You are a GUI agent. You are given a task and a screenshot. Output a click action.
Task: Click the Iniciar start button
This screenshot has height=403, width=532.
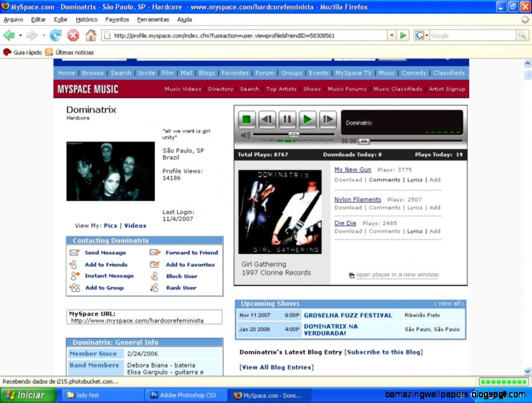[x=28, y=395]
